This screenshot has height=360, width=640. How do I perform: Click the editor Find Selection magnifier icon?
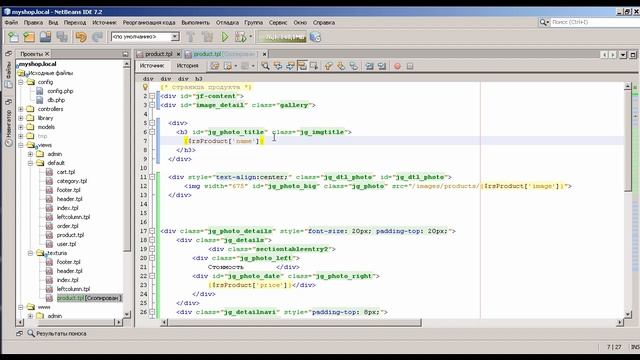(265, 66)
